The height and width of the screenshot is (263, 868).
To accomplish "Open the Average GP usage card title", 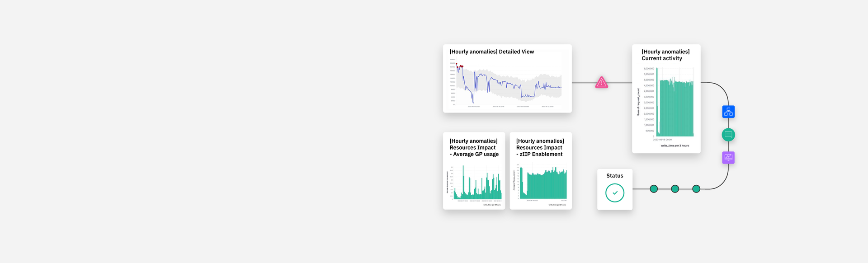I will (474, 148).
